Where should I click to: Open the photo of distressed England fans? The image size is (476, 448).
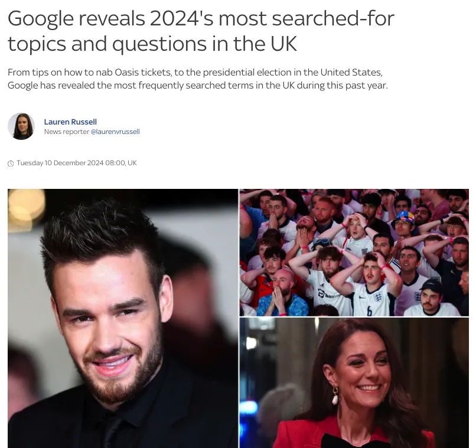(354, 253)
